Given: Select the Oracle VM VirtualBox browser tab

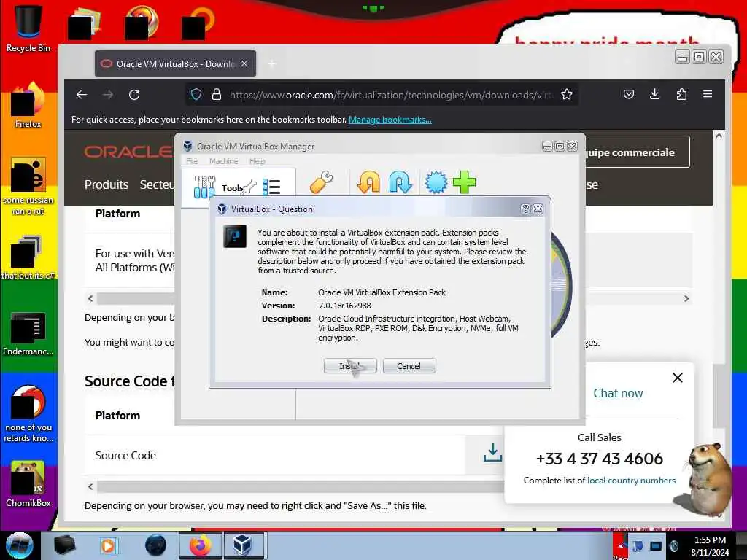Looking at the screenshot, I should (x=175, y=64).
